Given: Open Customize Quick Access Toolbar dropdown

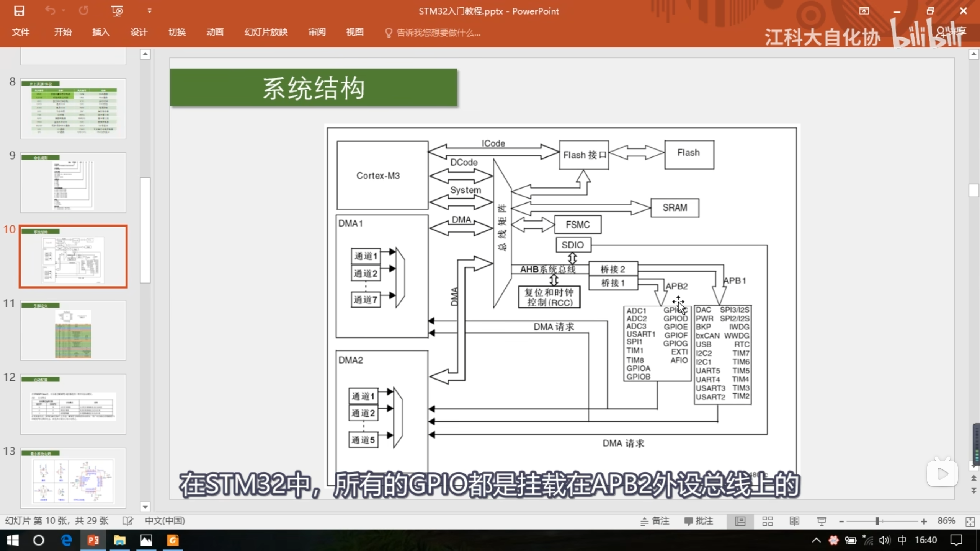Looking at the screenshot, I should click(x=149, y=11).
